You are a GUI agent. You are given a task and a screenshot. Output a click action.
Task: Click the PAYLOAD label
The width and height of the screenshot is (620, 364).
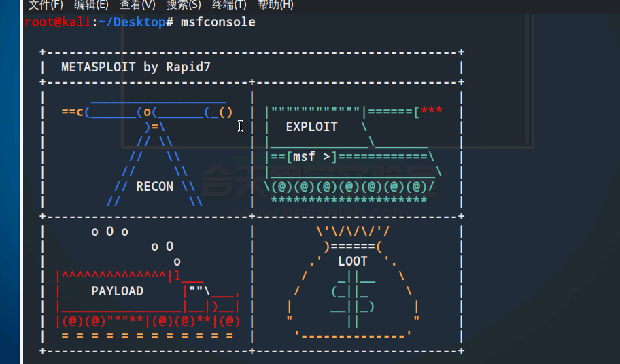pyautogui.click(x=117, y=291)
